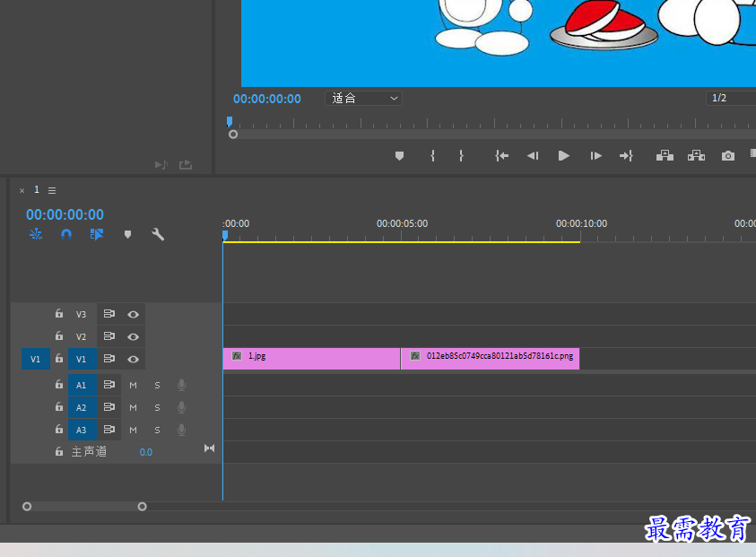Play the sequence in Program monitor
This screenshot has width=756, height=557.
coord(563,156)
